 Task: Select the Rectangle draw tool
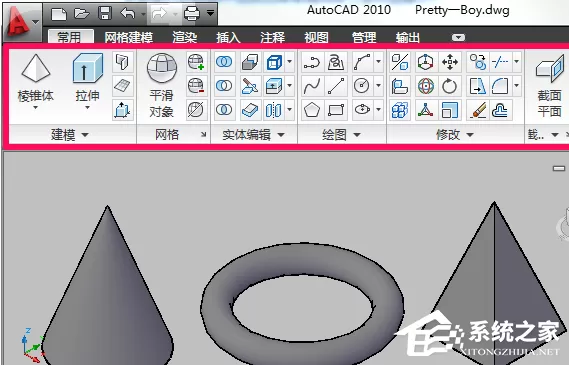(336, 110)
